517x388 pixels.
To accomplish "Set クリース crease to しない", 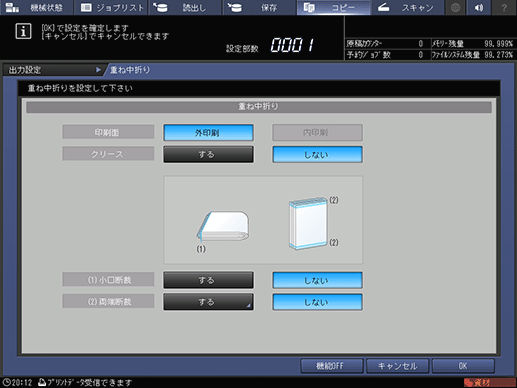I will click(x=317, y=154).
